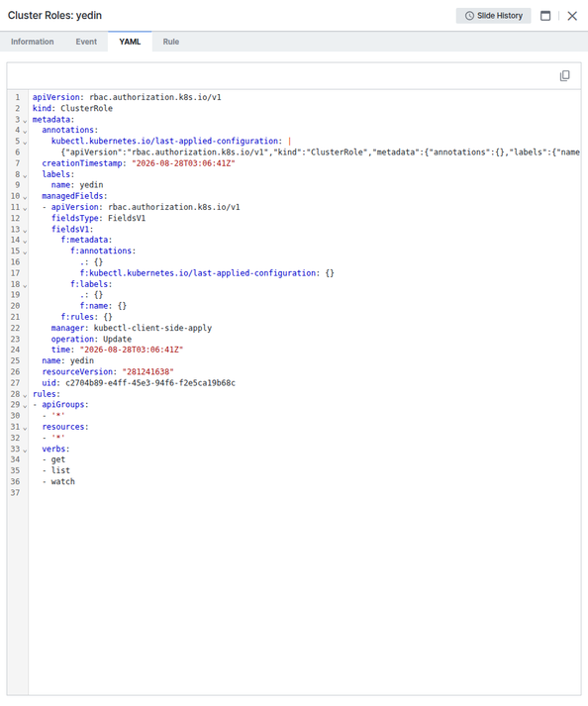Click the 'get' verb entry
Image resolution: width=588 pixels, height=706 pixels.
pos(58,459)
